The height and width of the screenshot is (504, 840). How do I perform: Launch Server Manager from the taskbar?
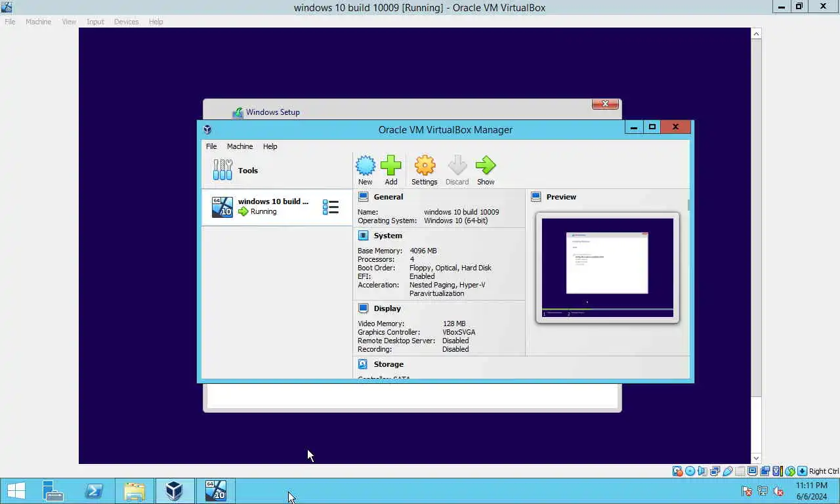pos(52,491)
